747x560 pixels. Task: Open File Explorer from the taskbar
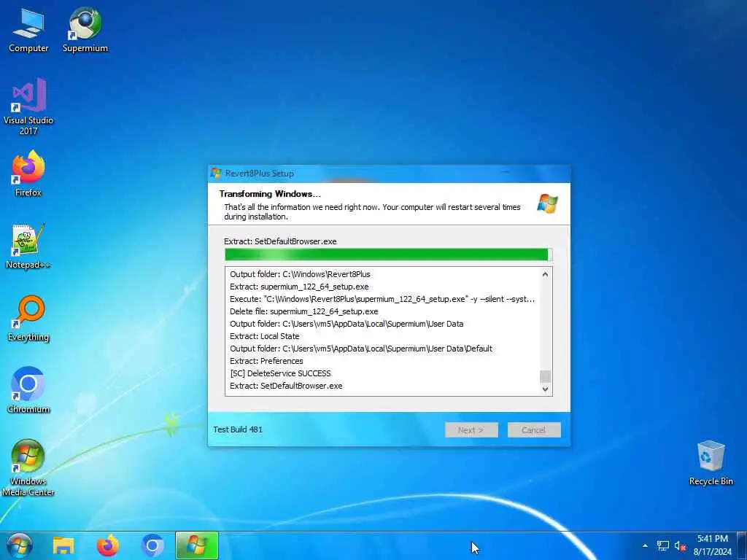coord(63,545)
